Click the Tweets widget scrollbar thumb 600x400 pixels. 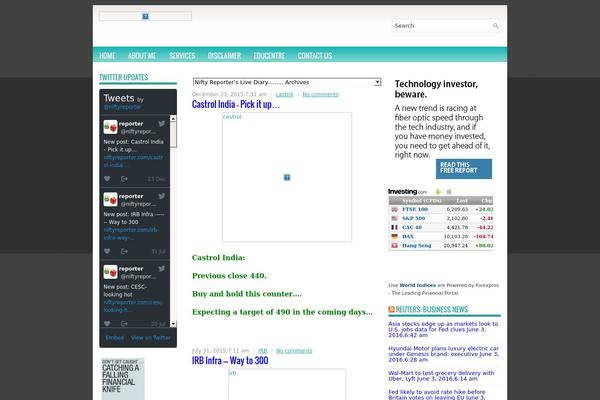pos(173,134)
